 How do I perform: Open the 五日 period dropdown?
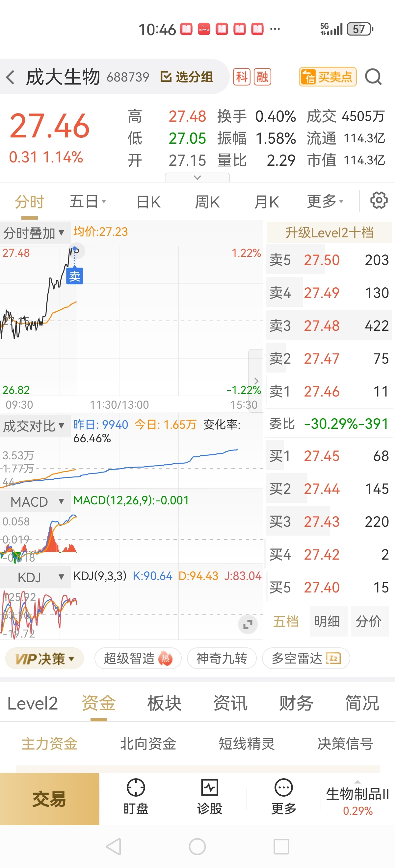pyautogui.click(x=88, y=202)
